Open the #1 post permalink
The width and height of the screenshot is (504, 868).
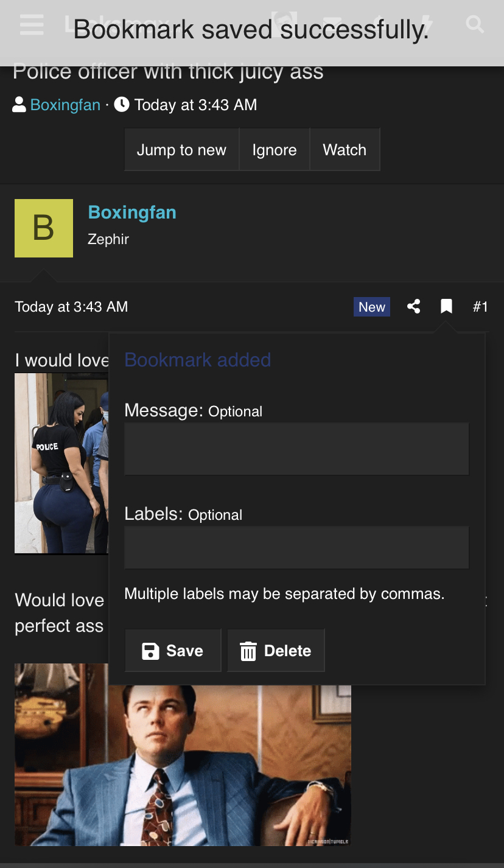click(x=480, y=306)
